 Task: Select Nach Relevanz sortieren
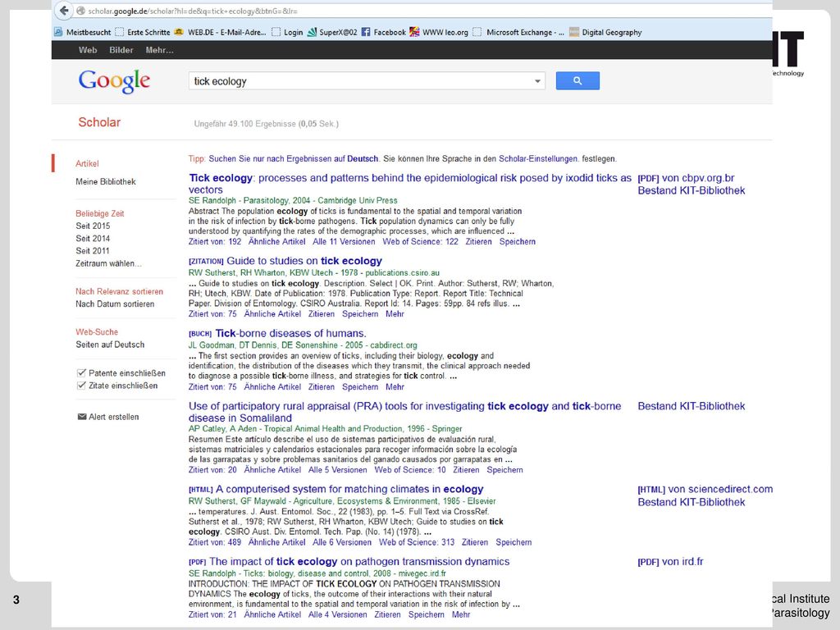tap(119, 291)
